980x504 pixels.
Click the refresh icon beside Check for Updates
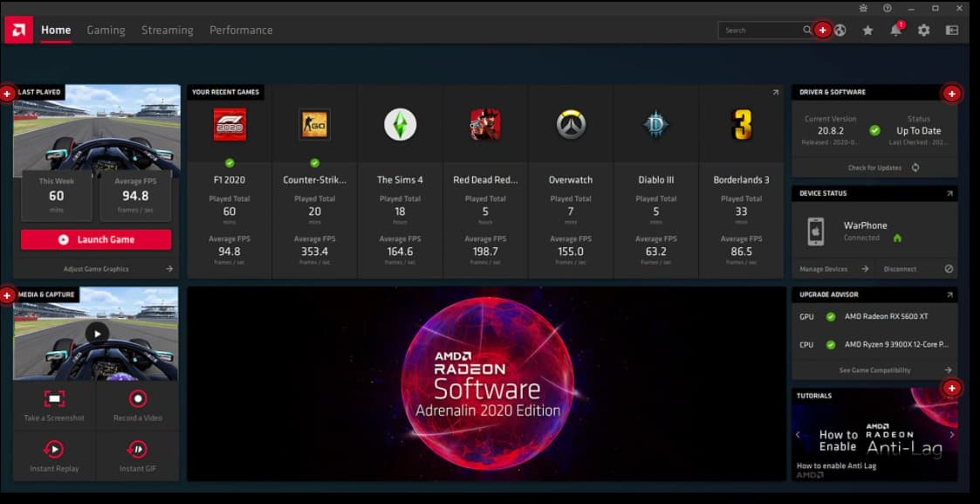[x=915, y=168]
